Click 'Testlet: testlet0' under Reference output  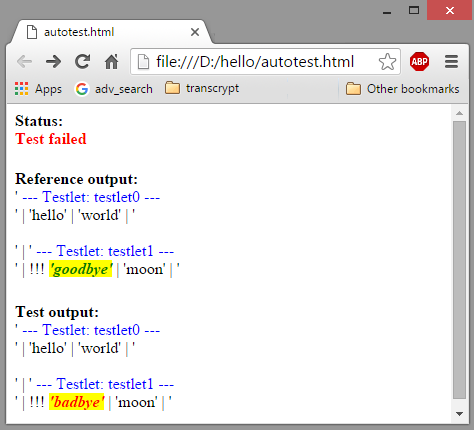tap(91, 197)
